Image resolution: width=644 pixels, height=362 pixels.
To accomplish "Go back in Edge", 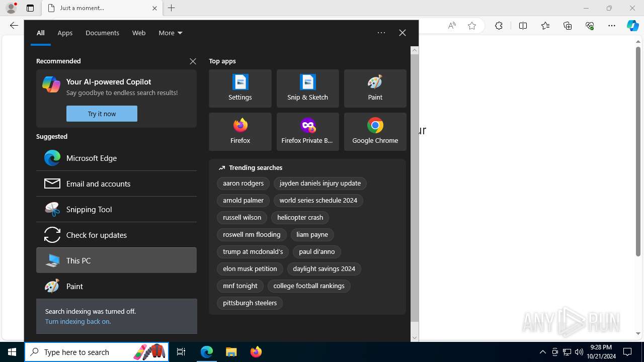I will pyautogui.click(x=14, y=26).
